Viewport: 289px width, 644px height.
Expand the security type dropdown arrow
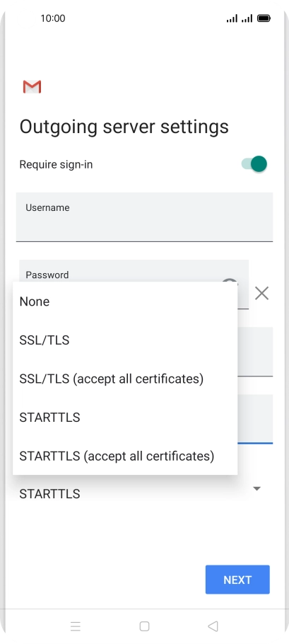click(257, 489)
